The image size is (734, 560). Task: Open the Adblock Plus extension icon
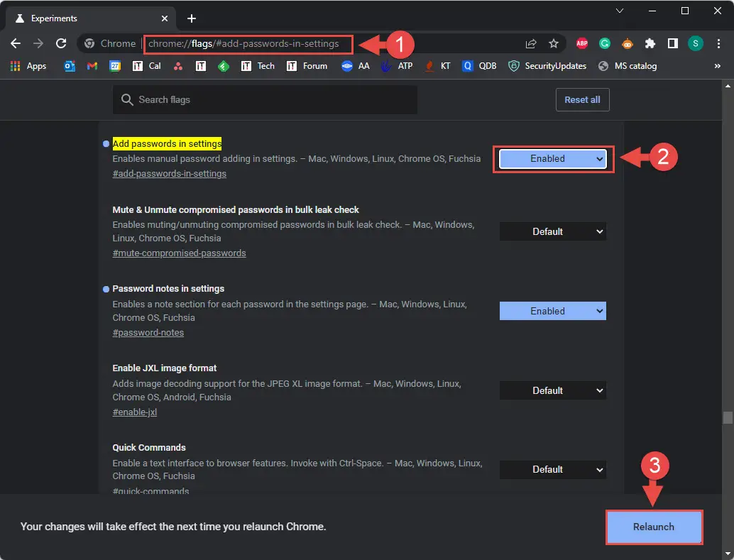[x=582, y=43]
